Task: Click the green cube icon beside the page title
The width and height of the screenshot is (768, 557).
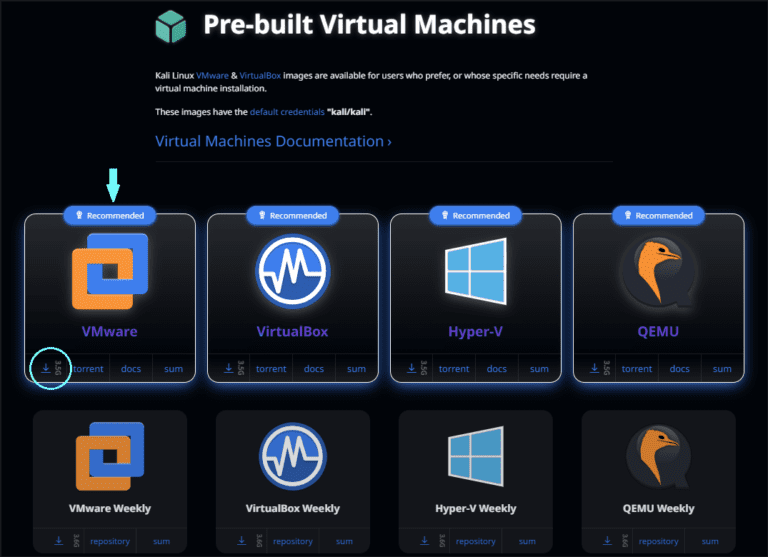Action: point(171,26)
